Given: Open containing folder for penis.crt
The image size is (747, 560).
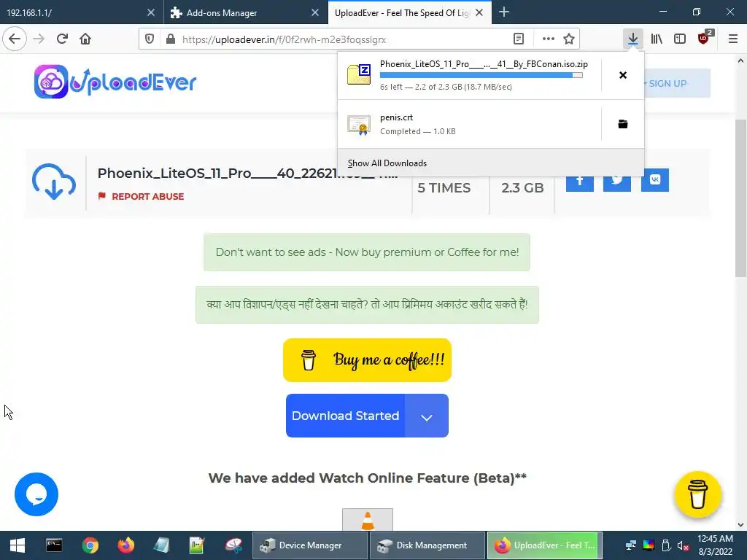Looking at the screenshot, I should click(623, 124).
